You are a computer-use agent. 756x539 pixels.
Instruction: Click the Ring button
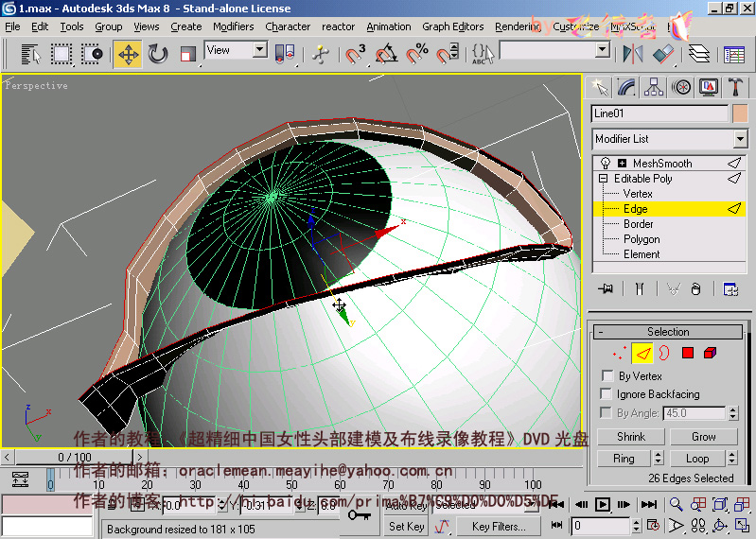pos(624,458)
